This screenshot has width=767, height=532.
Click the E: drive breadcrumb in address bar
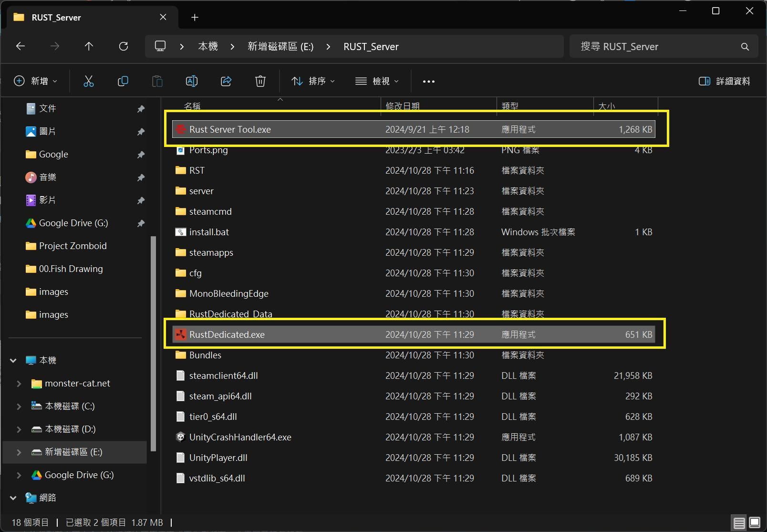tap(280, 46)
